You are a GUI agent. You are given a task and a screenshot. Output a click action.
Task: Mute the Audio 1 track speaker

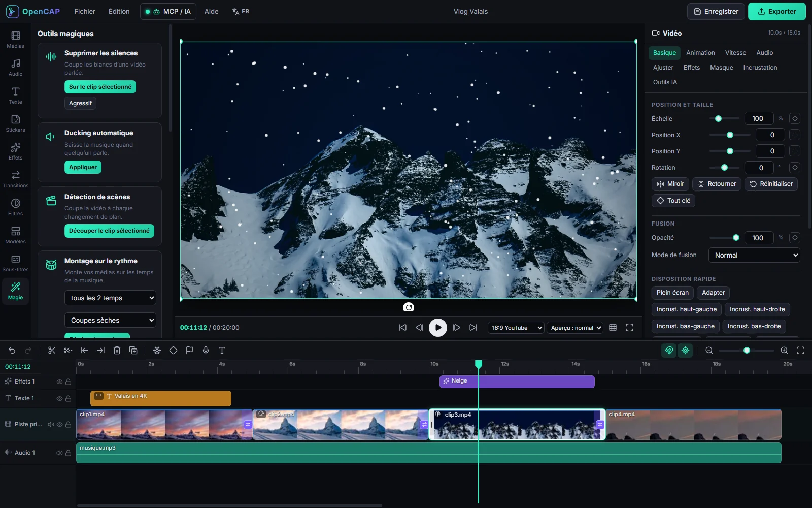59,453
